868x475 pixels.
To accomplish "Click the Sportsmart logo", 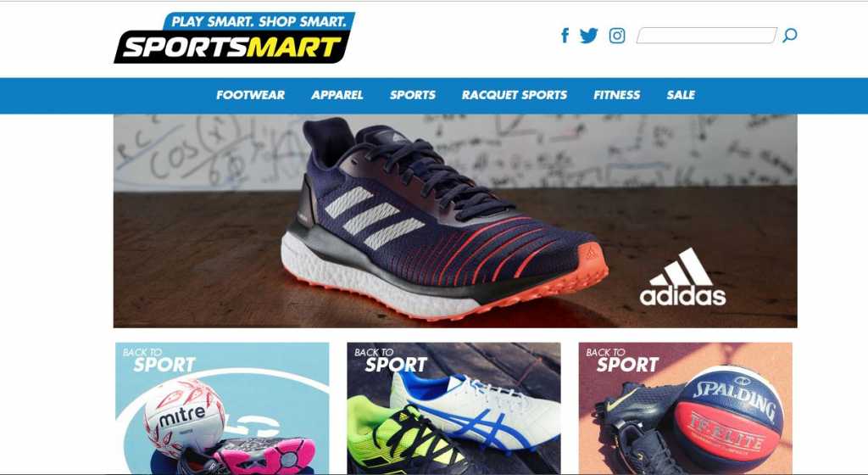I will pos(234,37).
